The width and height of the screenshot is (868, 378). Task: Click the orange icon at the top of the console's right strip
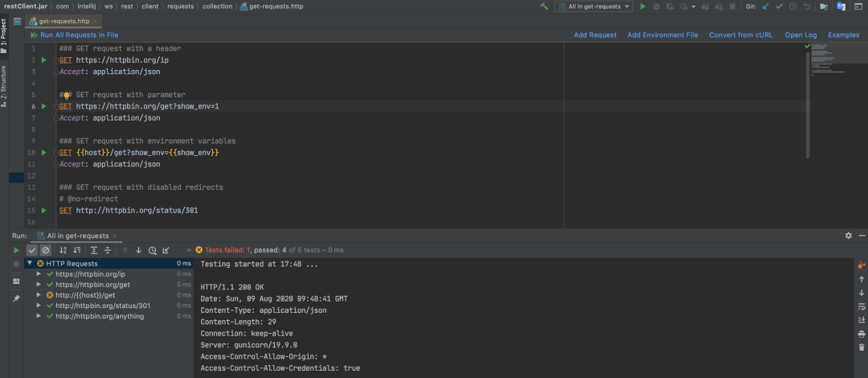click(862, 265)
